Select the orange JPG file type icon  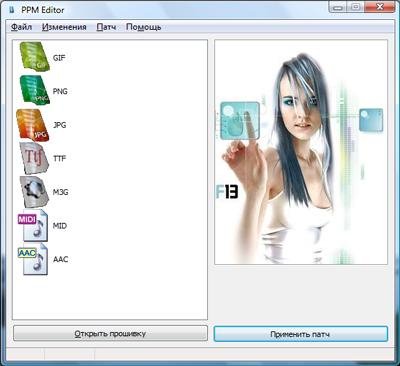(x=33, y=124)
